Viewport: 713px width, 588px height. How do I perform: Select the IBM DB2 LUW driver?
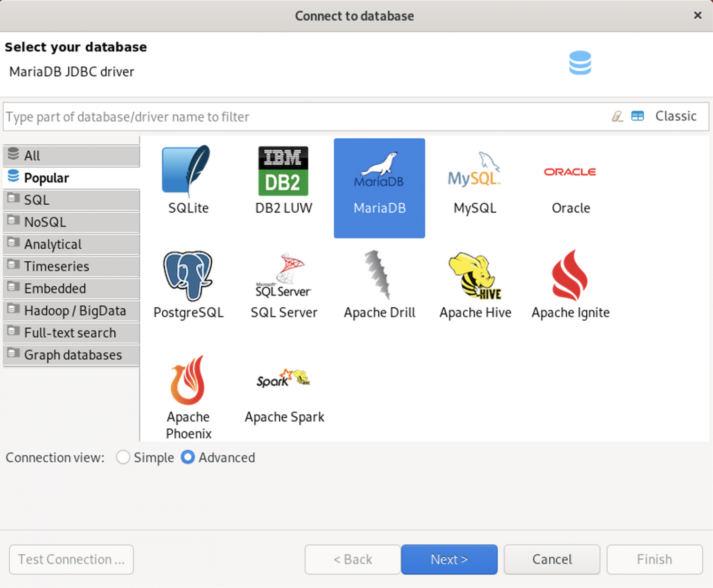point(283,179)
